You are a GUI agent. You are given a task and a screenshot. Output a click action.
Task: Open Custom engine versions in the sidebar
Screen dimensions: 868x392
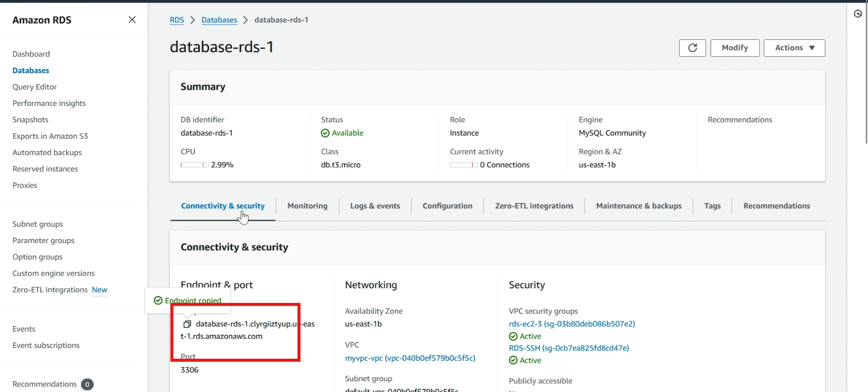click(54, 273)
